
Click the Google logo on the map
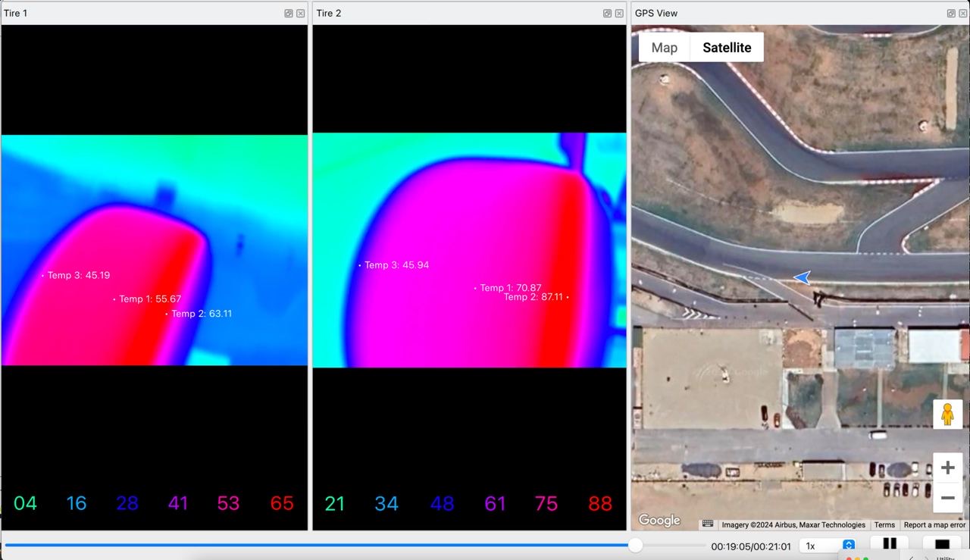[659, 521]
